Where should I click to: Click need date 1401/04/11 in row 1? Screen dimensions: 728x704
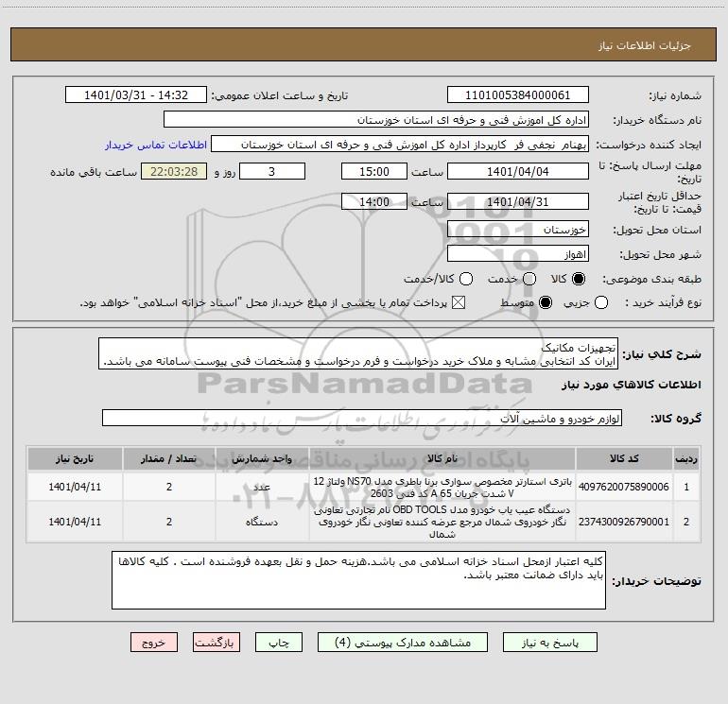point(75,487)
